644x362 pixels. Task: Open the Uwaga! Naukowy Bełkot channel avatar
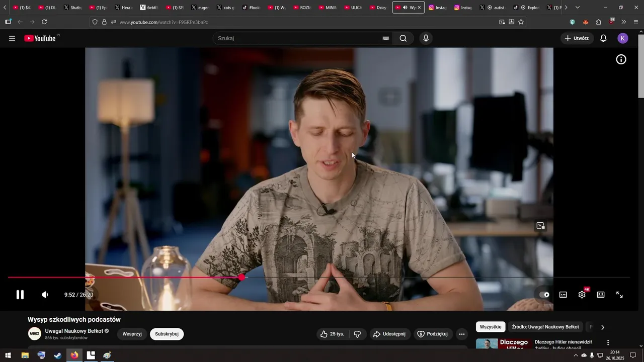click(x=35, y=334)
